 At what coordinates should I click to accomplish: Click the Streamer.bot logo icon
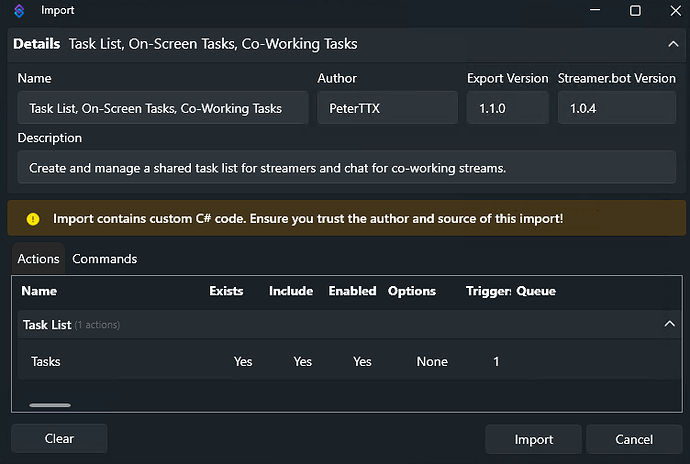tap(19, 11)
